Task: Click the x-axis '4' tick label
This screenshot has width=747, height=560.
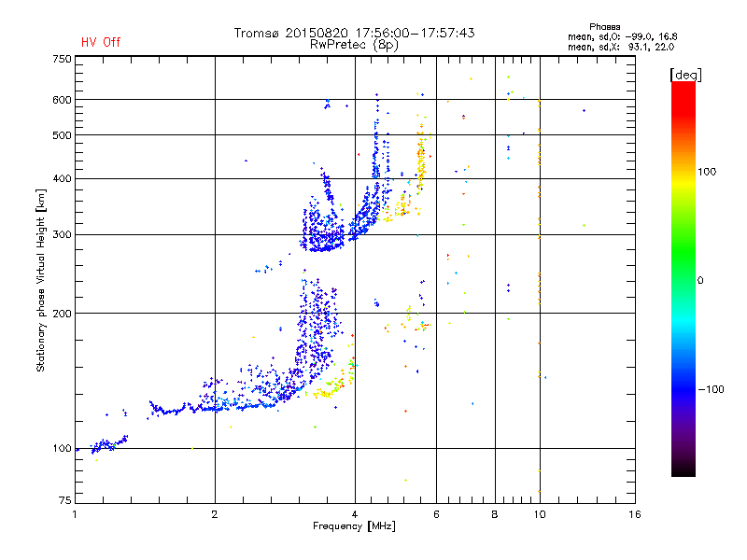Action: (x=355, y=514)
